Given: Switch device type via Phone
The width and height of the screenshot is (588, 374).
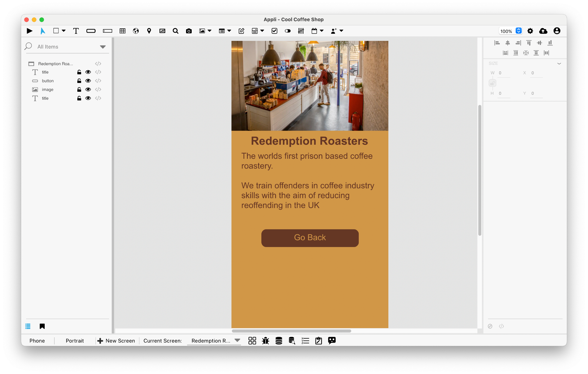Looking at the screenshot, I should pyautogui.click(x=37, y=341).
